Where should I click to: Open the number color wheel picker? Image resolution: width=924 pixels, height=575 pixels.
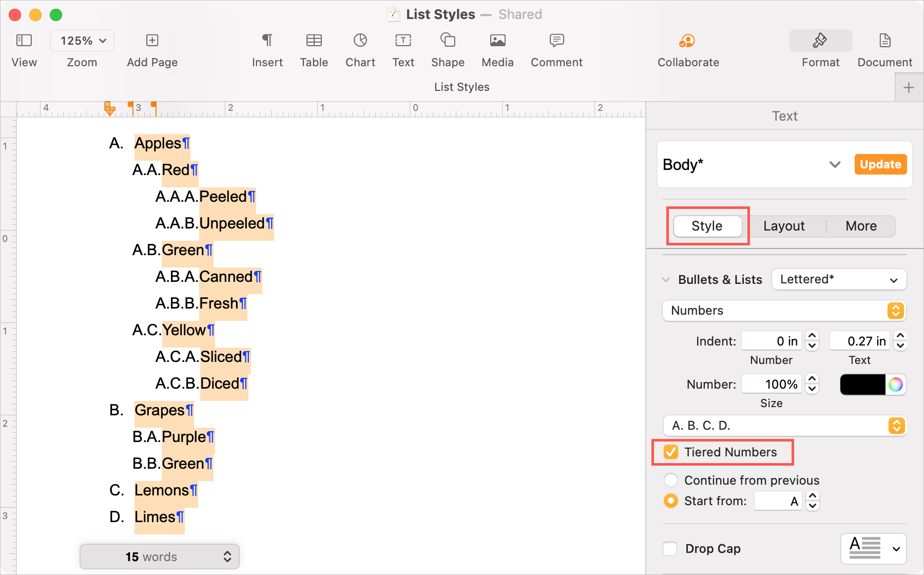pos(895,385)
